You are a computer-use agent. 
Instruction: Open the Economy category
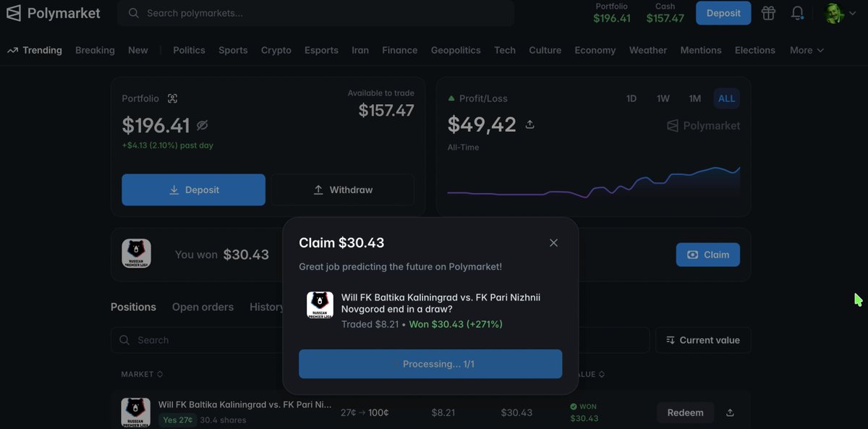(x=595, y=50)
